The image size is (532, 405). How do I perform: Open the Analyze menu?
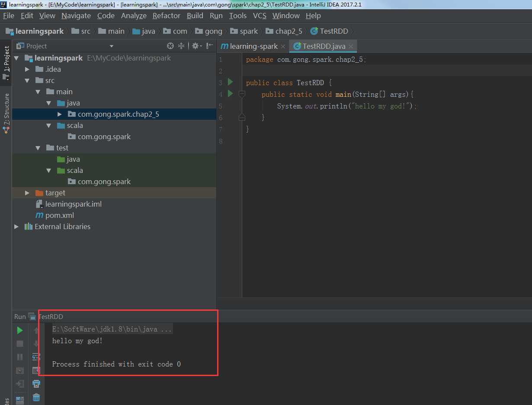click(134, 16)
